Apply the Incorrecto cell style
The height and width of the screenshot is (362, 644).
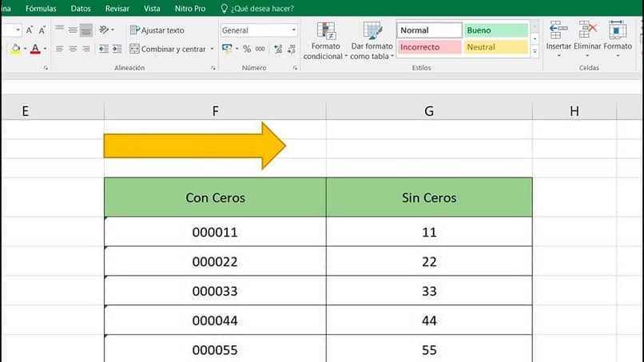[x=429, y=47]
